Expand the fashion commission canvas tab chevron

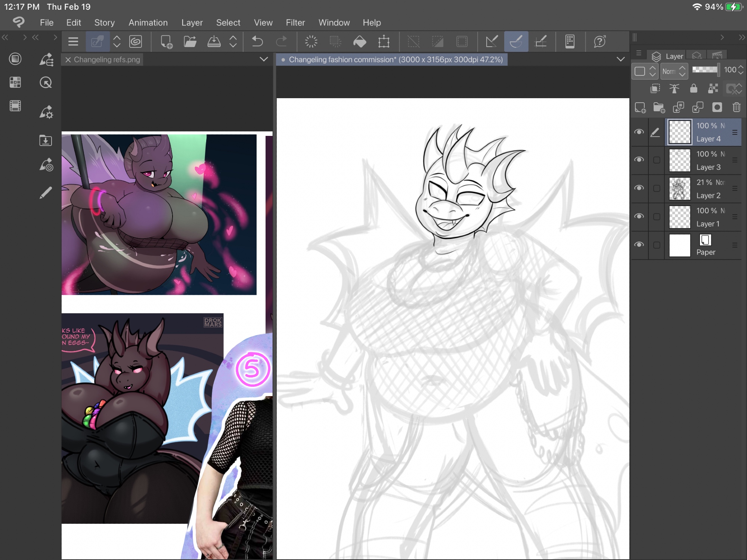[x=620, y=59]
